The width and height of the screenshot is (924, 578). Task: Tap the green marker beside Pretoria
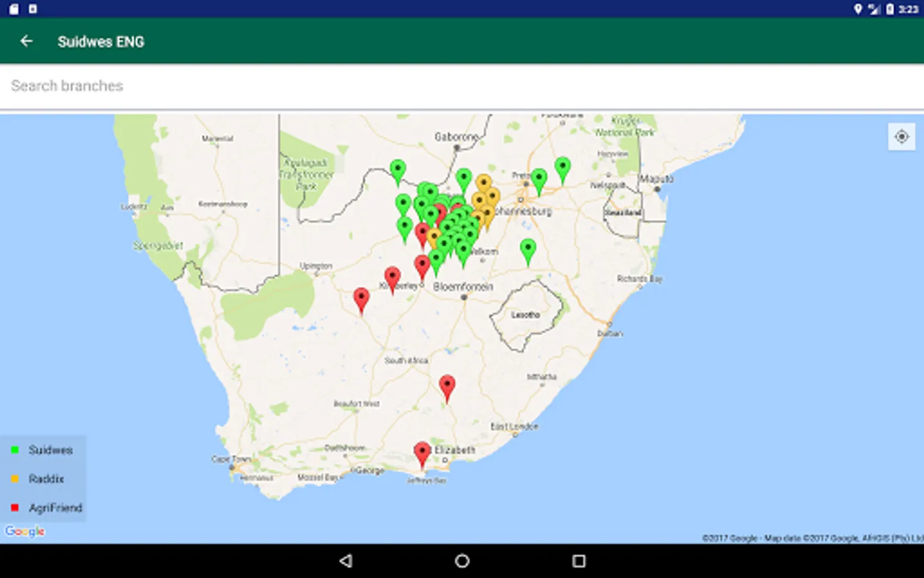539,182
